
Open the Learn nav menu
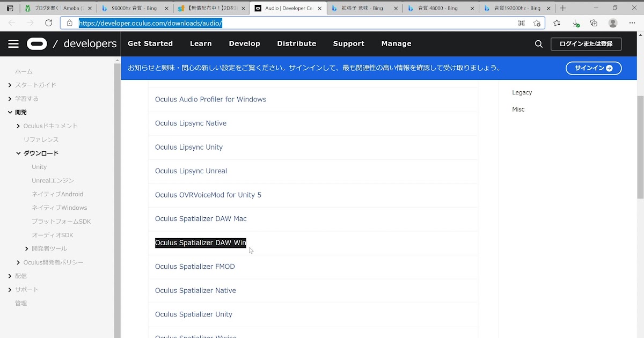pos(201,44)
